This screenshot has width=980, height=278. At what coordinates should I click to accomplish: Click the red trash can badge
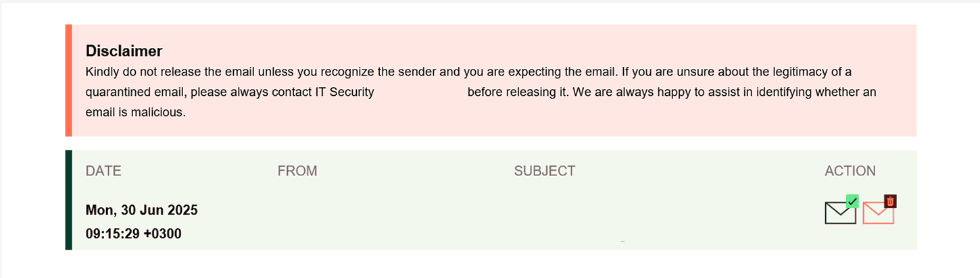(x=890, y=201)
